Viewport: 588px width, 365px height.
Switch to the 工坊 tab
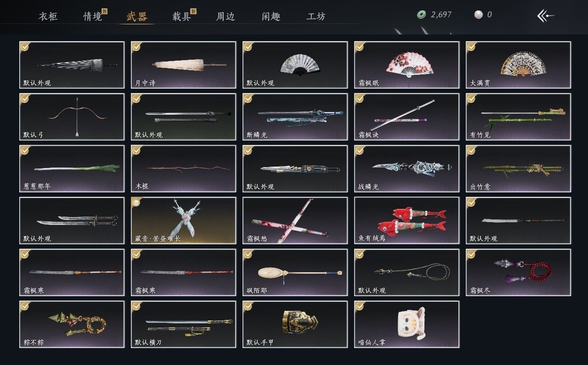pos(316,17)
